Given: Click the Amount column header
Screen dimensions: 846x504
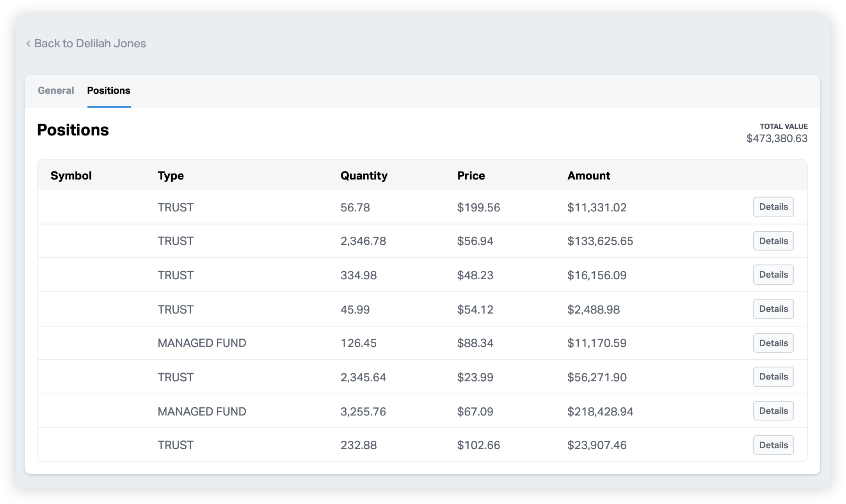Looking at the screenshot, I should (x=588, y=176).
